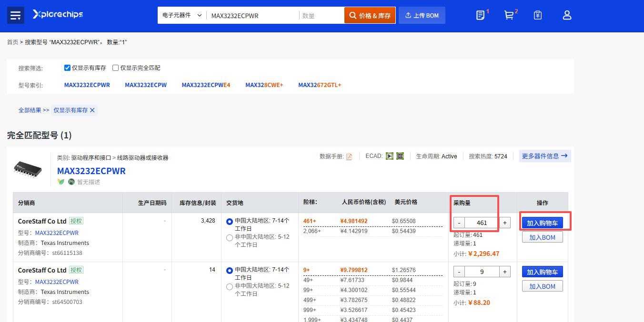
Task: Add the 461-quantity item to cart
Action: pos(543,223)
